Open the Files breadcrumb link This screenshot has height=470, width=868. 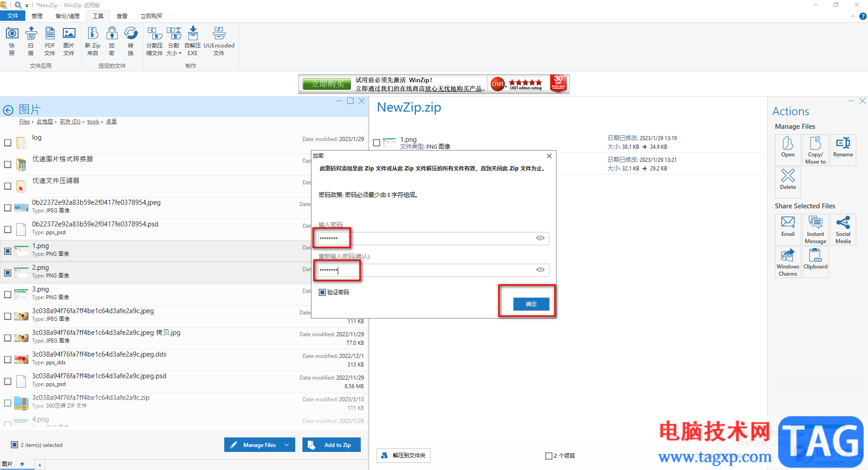coord(24,122)
